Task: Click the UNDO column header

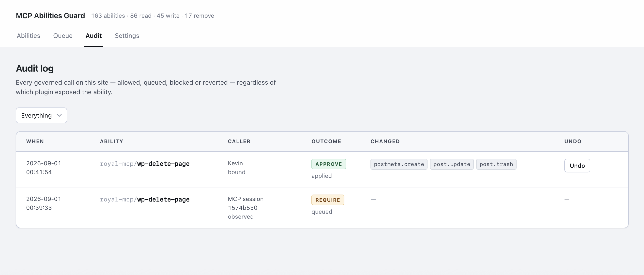Action: 573,141
